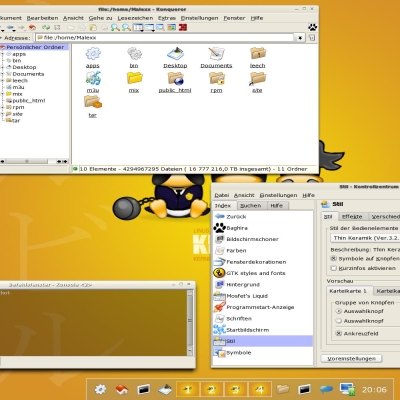
Task: Open the m3u folder icon
Action: (93, 79)
